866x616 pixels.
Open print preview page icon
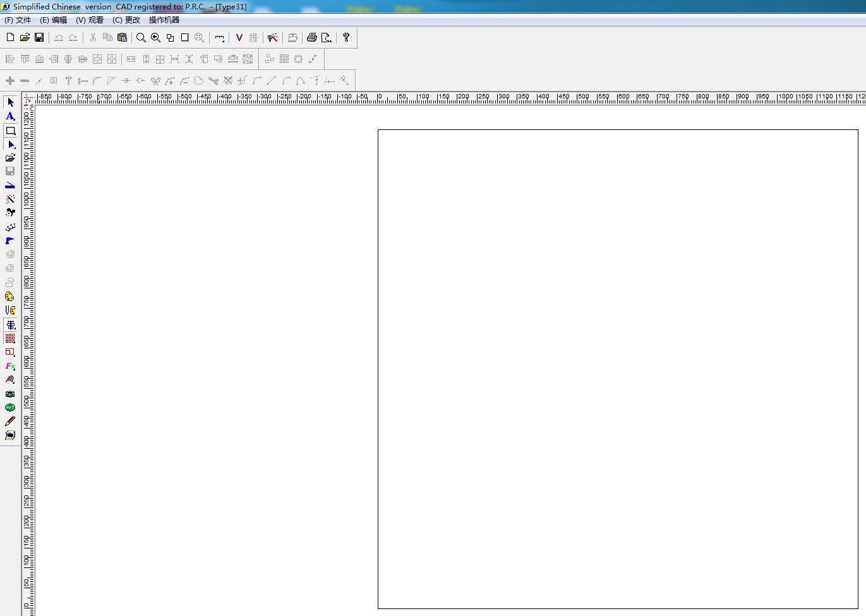point(326,38)
